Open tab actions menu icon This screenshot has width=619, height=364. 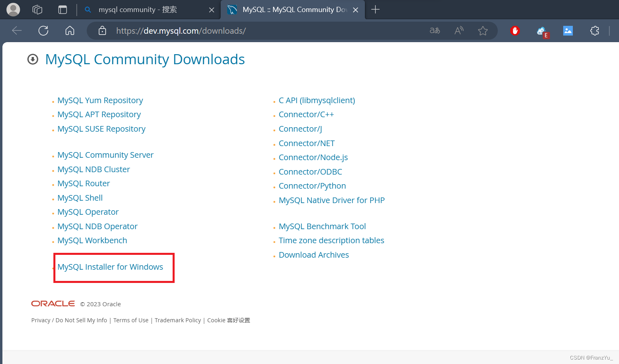pyautogui.click(x=63, y=10)
